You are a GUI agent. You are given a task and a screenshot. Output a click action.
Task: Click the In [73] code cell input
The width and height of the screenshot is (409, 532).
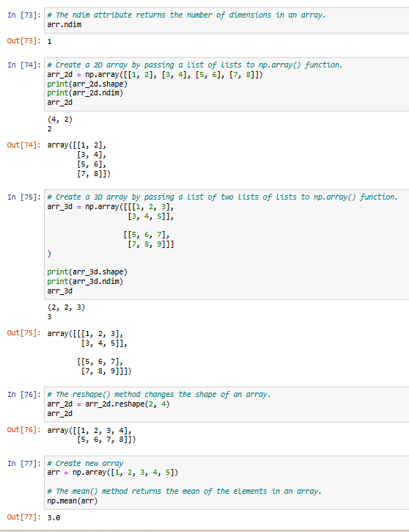pos(226,21)
